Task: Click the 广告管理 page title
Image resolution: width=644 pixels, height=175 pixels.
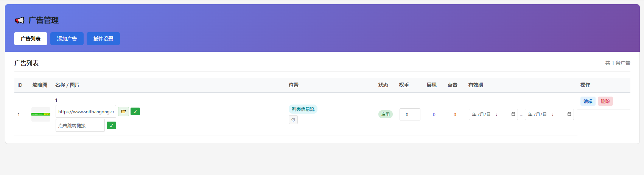Action: pos(44,20)
